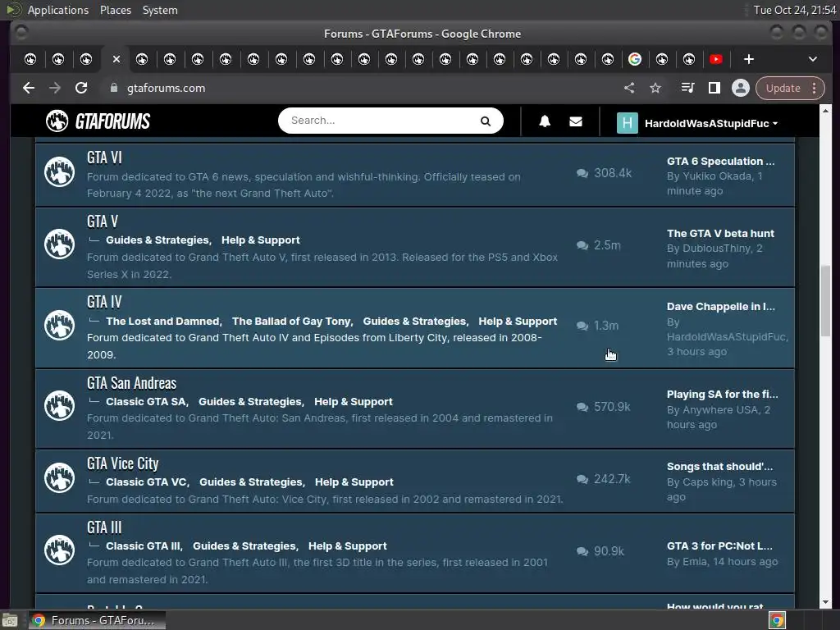The width and height of the screenshot is (840, 630).
Task: Click the page vertical scrollbar thumb
Action: (x=825, y=300)
